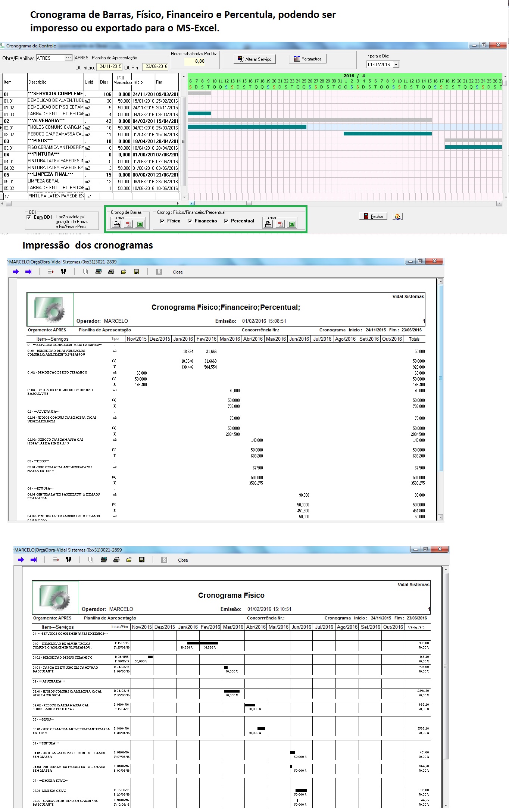The image size is (509, 812).
Task: Click print icon in Cronog de Barras group
Action: coord(117,224)
